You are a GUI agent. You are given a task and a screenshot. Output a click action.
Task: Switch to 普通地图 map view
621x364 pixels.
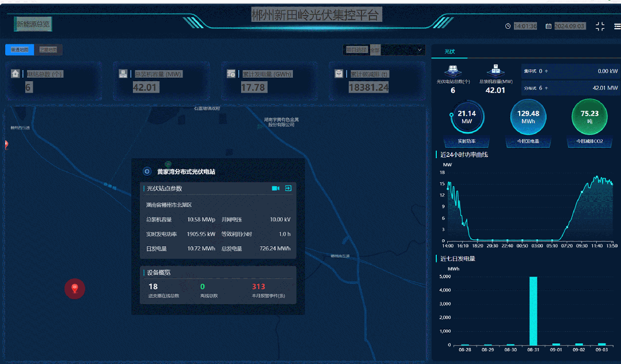click(20, 50)
